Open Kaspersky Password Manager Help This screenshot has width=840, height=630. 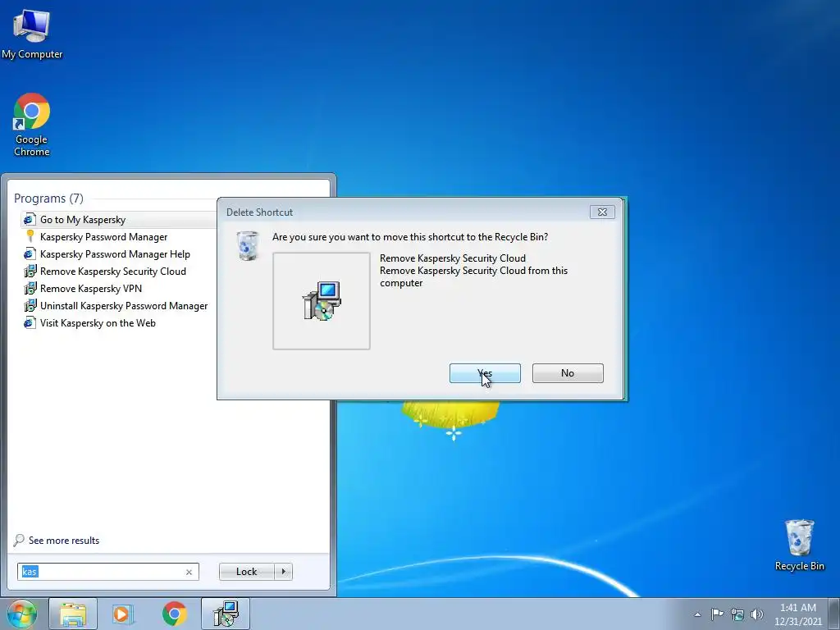tap(115, 254)
